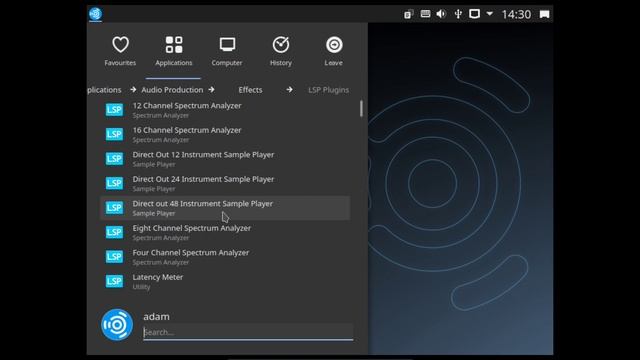Launch Eight Channel Spectrum Analyzer

click(225, 232)
